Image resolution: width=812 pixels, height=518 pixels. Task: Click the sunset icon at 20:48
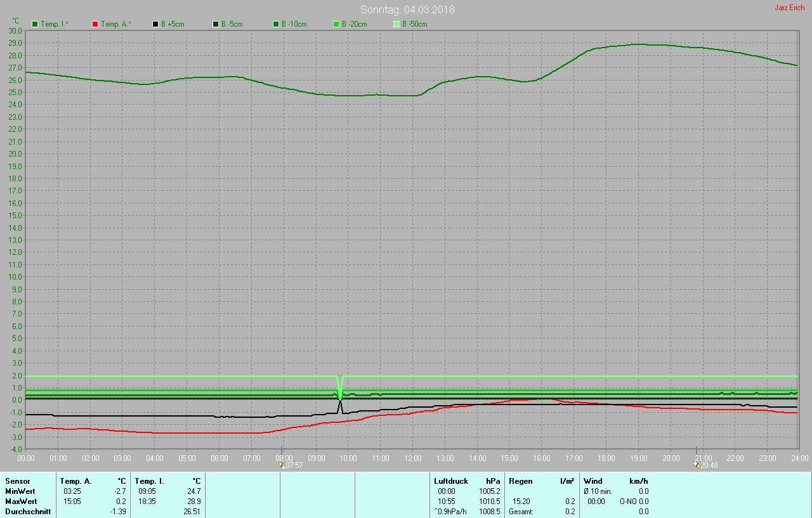[x=696, y=465]
